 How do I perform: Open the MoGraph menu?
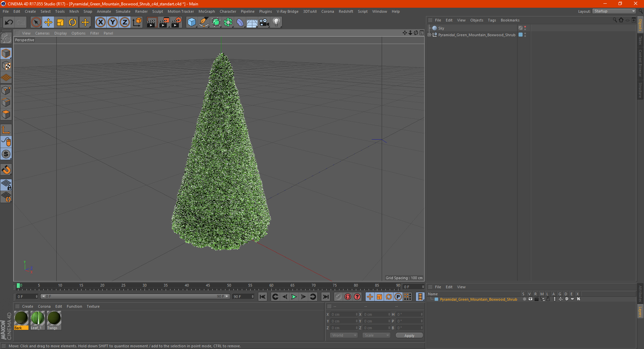[207, 11]
